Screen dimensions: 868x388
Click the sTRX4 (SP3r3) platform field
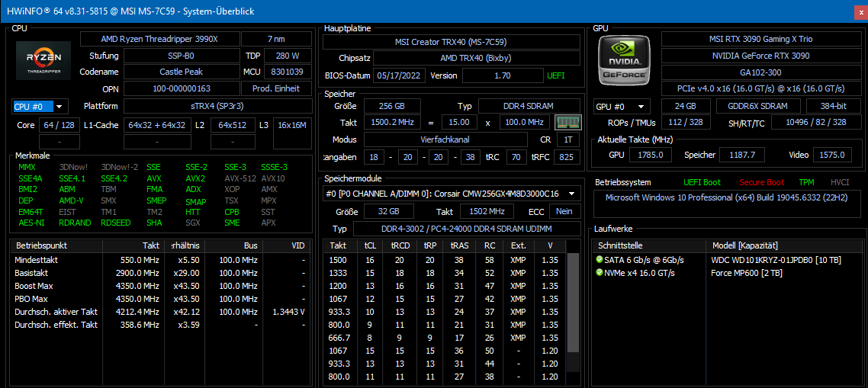click(217, 106)
